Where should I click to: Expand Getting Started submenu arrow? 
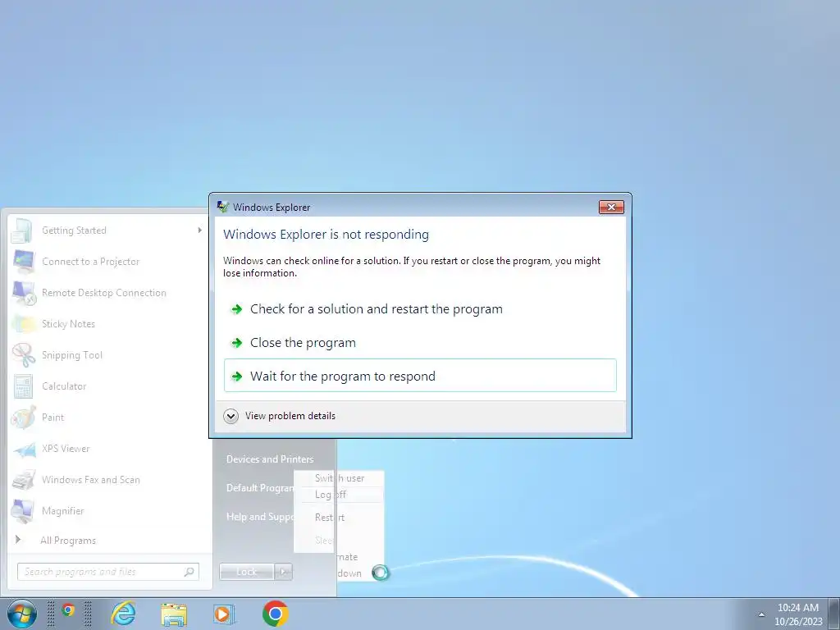pyautogui.click(x=200, y=231)
